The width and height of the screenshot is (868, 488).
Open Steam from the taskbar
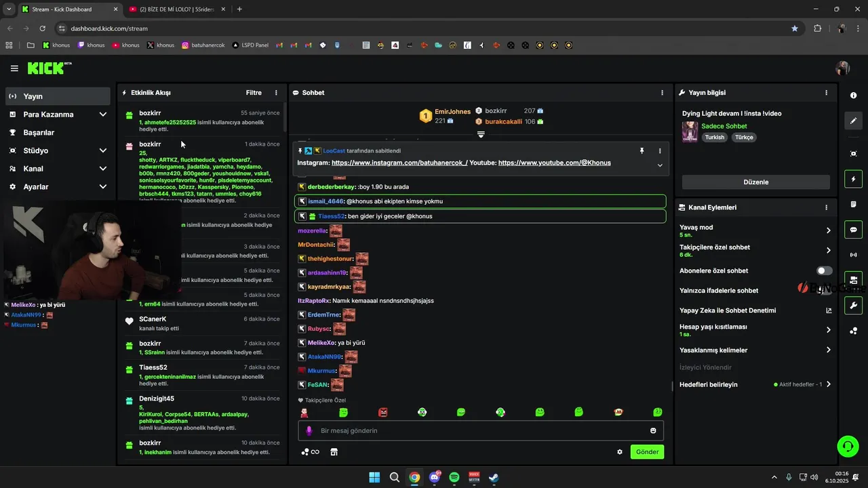point(494,477)
